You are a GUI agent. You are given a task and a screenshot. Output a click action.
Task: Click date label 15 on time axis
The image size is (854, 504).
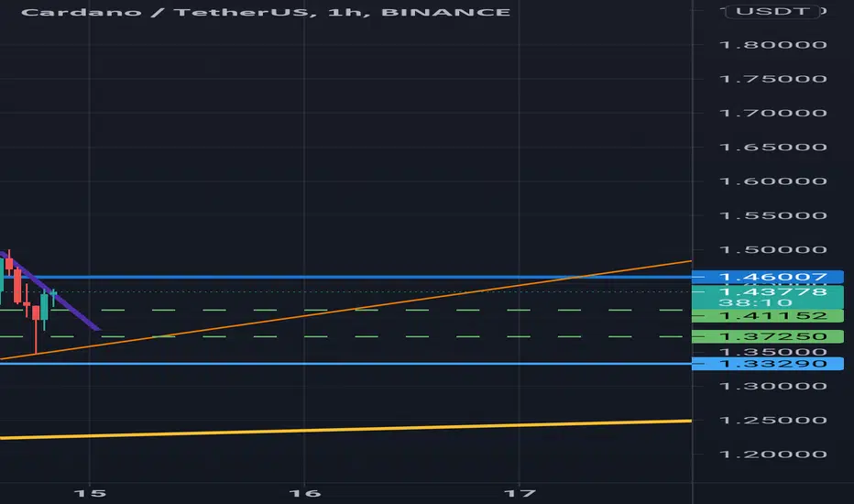[90, 494]
